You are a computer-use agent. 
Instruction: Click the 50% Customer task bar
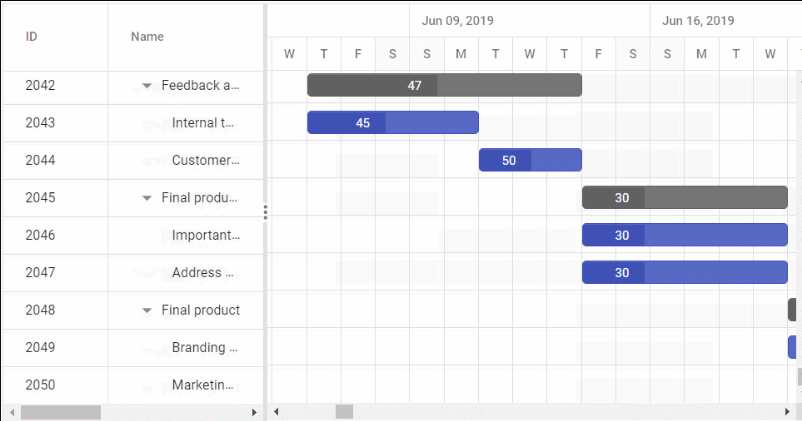click(530, 160)
